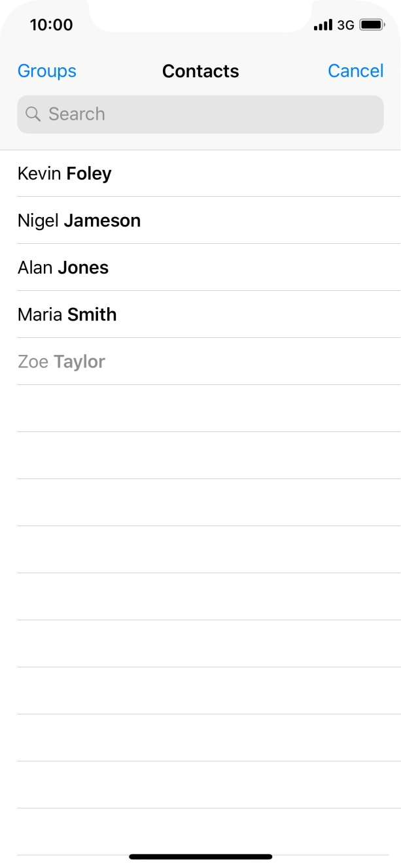401x868 pixels.
Task: Open the Groups view
Action: click(x=47, y=71)
